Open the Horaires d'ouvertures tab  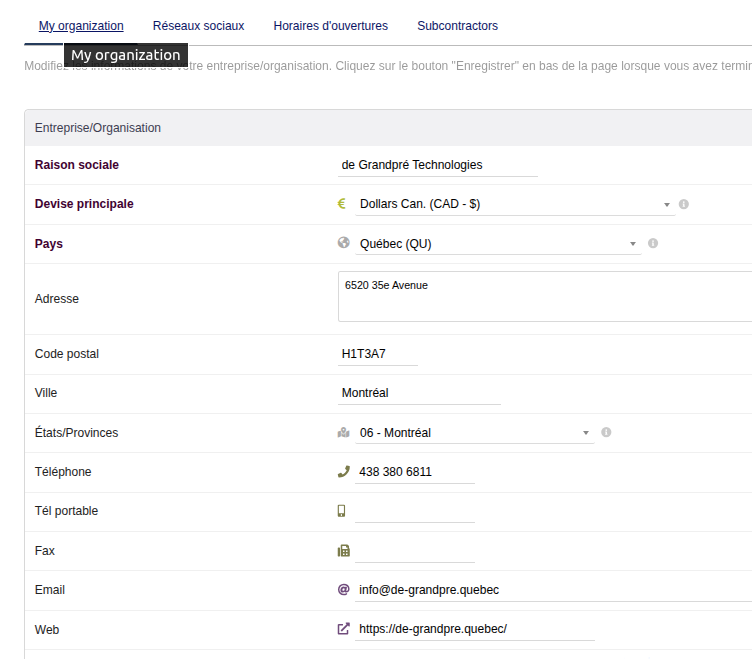(330, 26)
